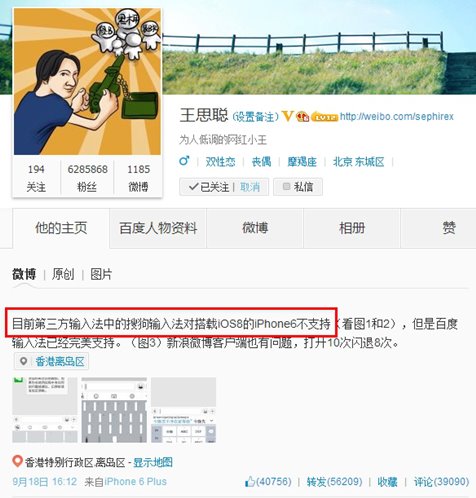Image resolution: width=476 pixels, height=498 pixels.
Task: Open the first post screenshot thumbnail
Action: pyautogui.click(x=45, y=410)
